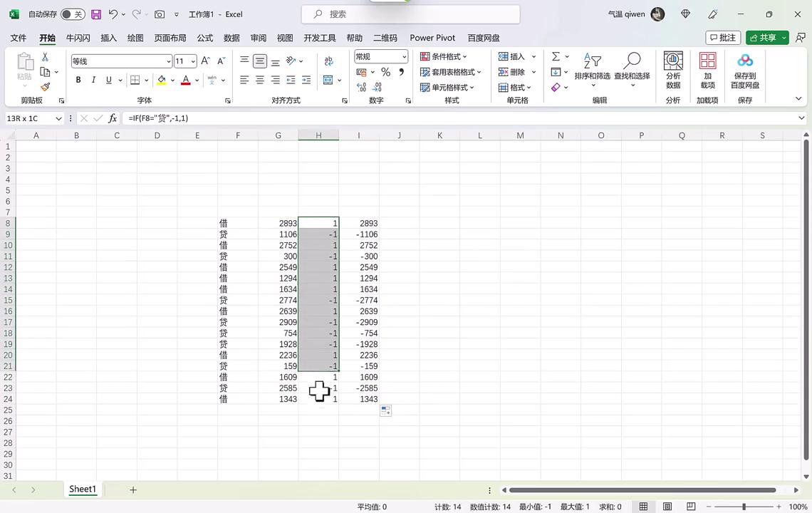This screenshot has width=812, height=513.
Task: Select the percent style % icon
Action: pyautogui.click(x=385, y=72)
